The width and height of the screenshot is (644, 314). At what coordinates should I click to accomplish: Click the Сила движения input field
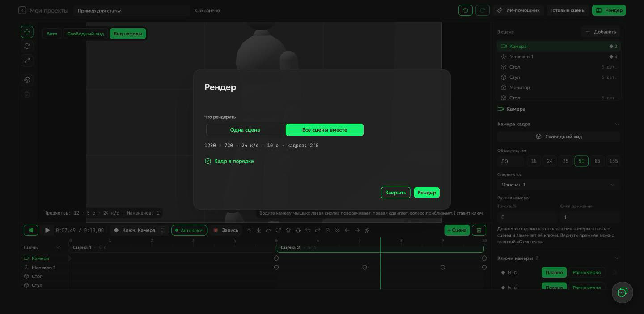pos(590,217)
